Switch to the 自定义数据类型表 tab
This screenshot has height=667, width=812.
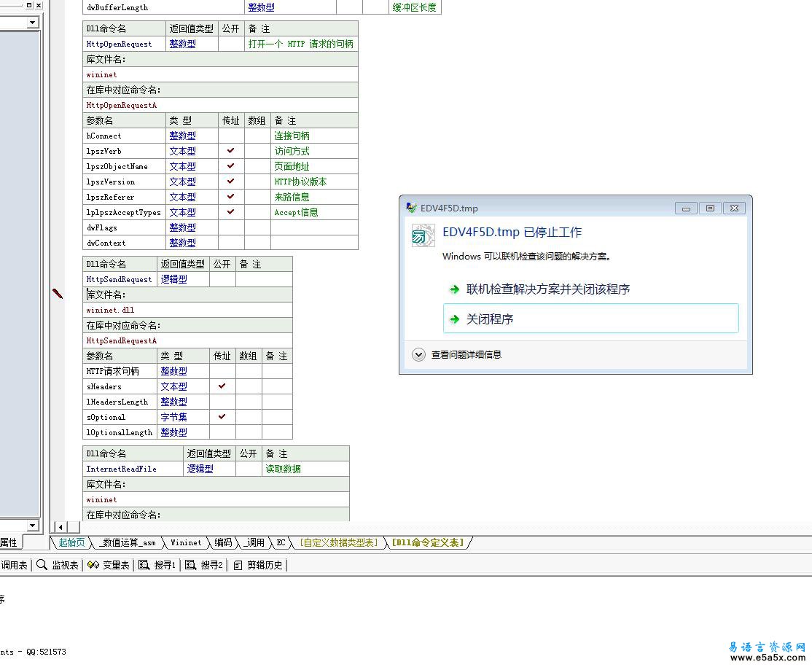point(339,542)
